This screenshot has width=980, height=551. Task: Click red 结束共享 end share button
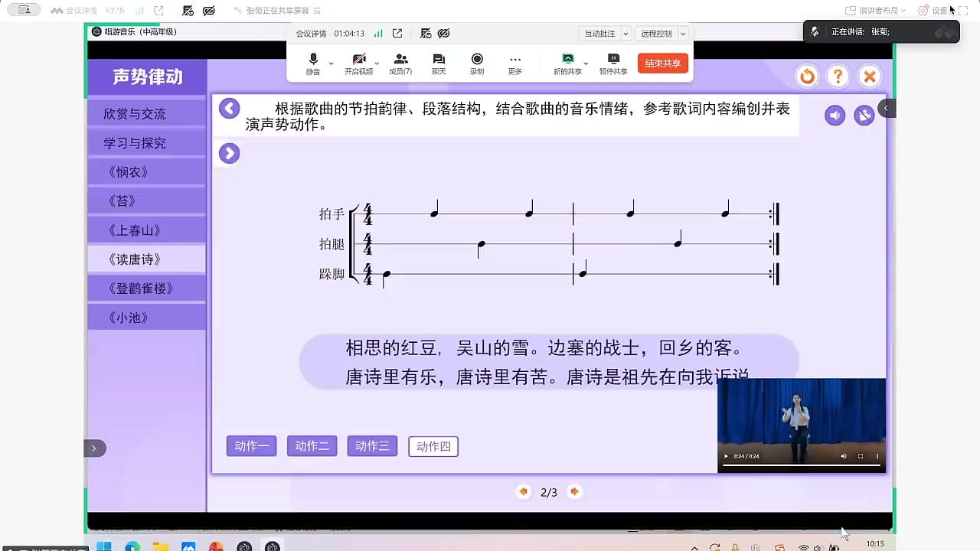coord(663,63)
